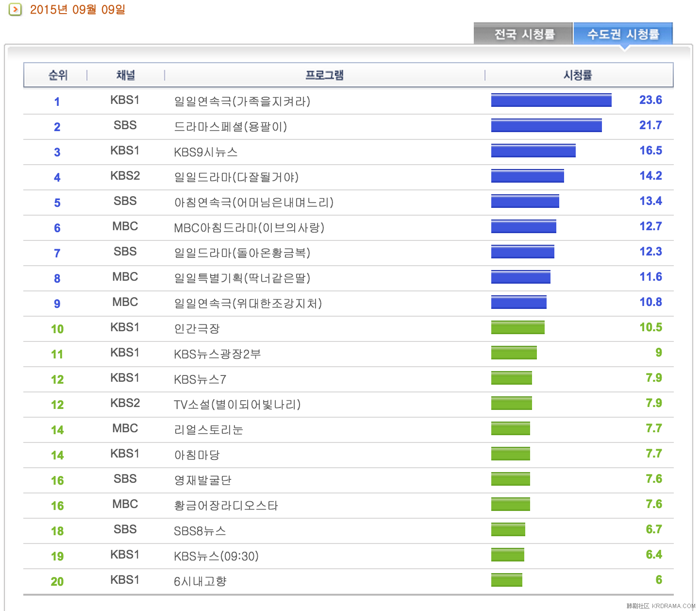Image resolution: width=700 pixels, height=611 pixels.
Task: Click the blue rating bar for 용팔이
Action: [x=546, y=125]
